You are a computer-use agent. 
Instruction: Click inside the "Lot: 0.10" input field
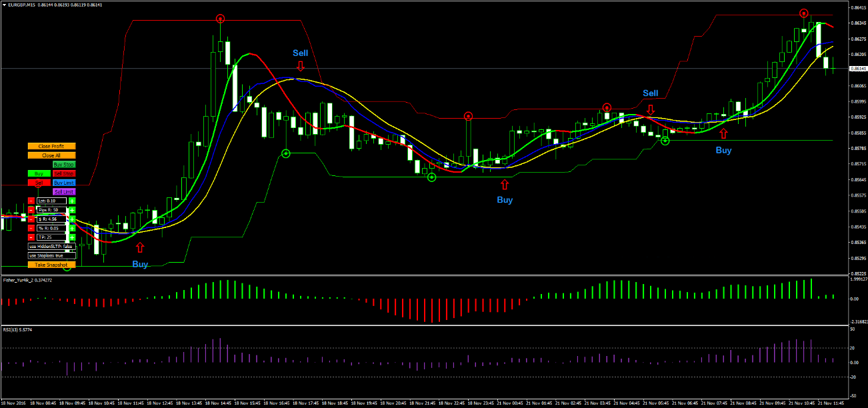coord(51,201)
